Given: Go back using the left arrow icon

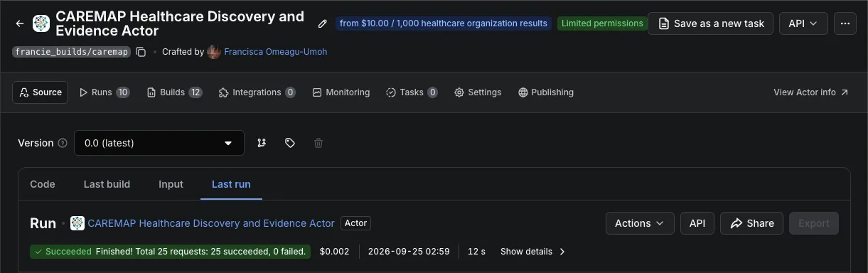Looking at the screenshot, I should point(20,23).
